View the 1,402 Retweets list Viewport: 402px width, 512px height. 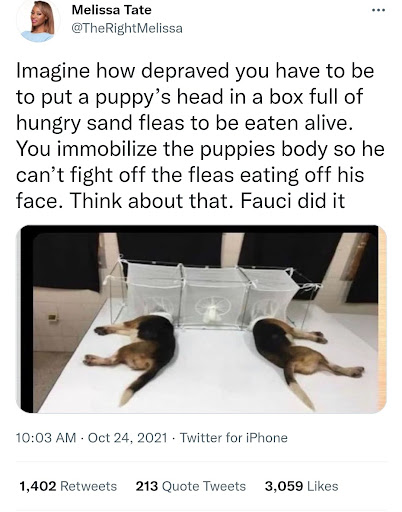pos(68,486)
